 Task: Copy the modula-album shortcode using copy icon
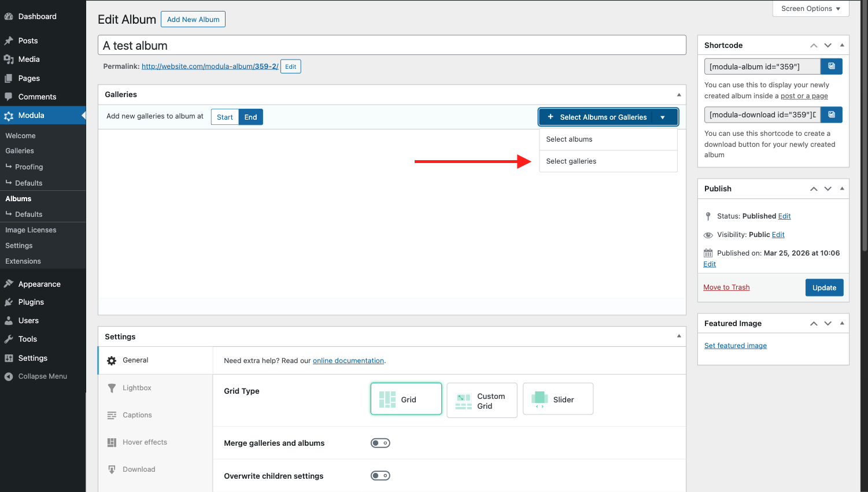[831, 66]
